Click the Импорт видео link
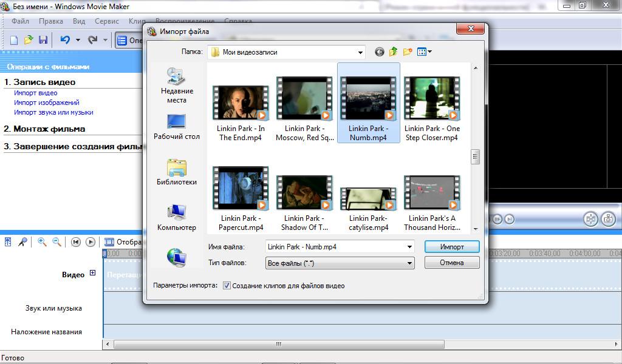 pyautogui.click(x=36, y=93)
